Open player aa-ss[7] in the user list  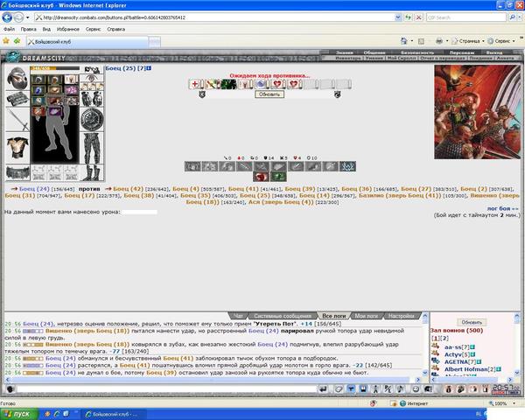pyautogui.click(x=457, y=347)
